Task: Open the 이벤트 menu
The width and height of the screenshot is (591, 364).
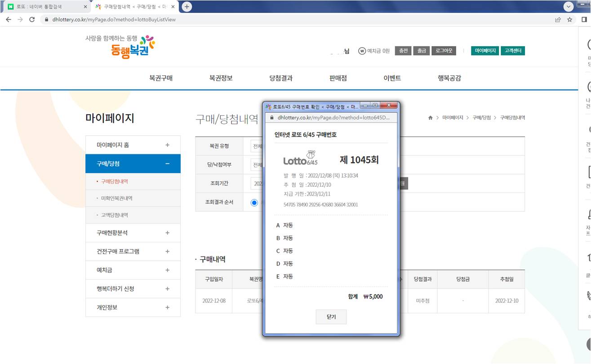Action: [392, 78]
